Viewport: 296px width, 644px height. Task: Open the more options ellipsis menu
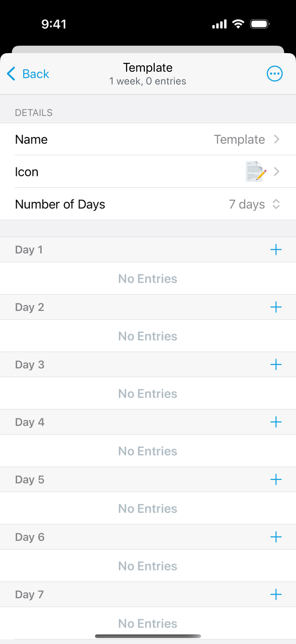click(274, 74)
